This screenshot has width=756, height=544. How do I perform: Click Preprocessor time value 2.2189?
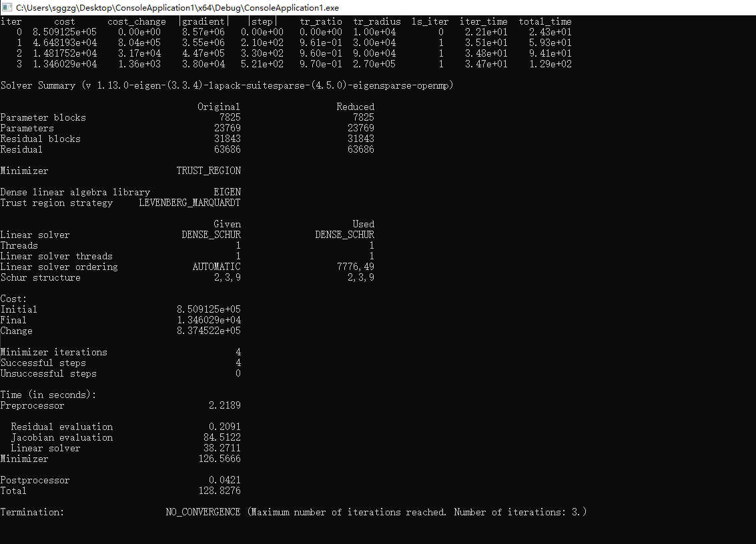[224, 405]
